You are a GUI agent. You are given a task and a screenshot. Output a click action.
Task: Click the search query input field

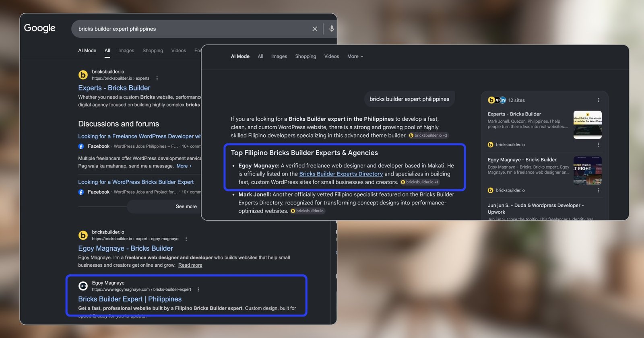coord(191,29)
